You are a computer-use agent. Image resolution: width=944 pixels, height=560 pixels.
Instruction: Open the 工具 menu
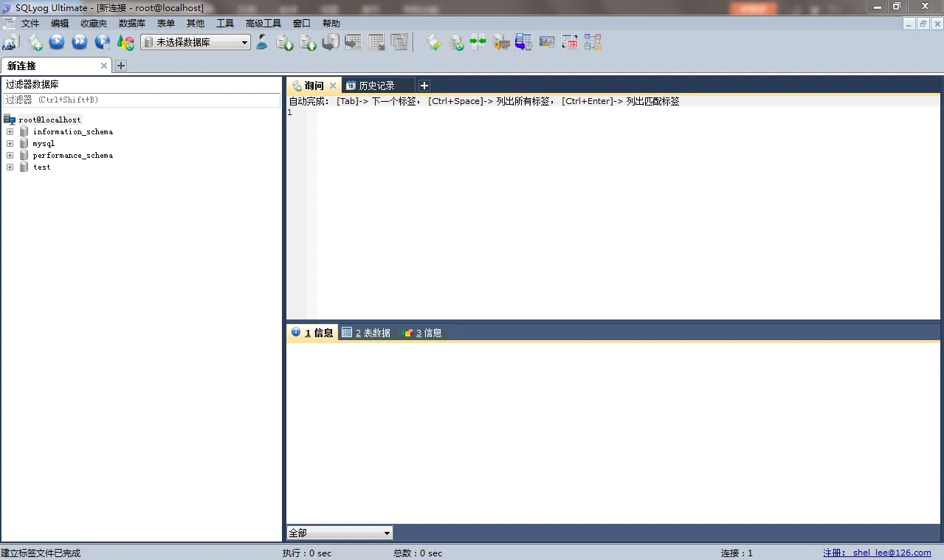224,24
